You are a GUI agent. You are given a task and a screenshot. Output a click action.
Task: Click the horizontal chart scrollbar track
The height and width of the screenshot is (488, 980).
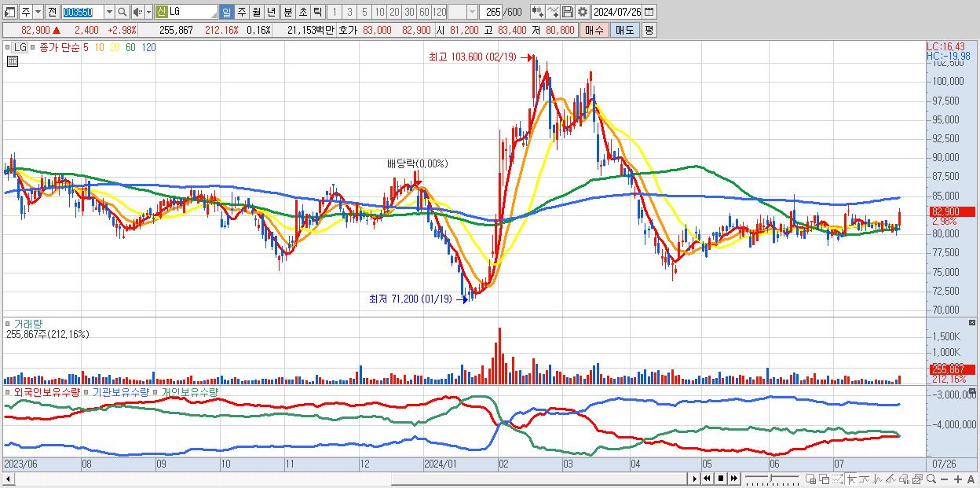tap(349, 479)
